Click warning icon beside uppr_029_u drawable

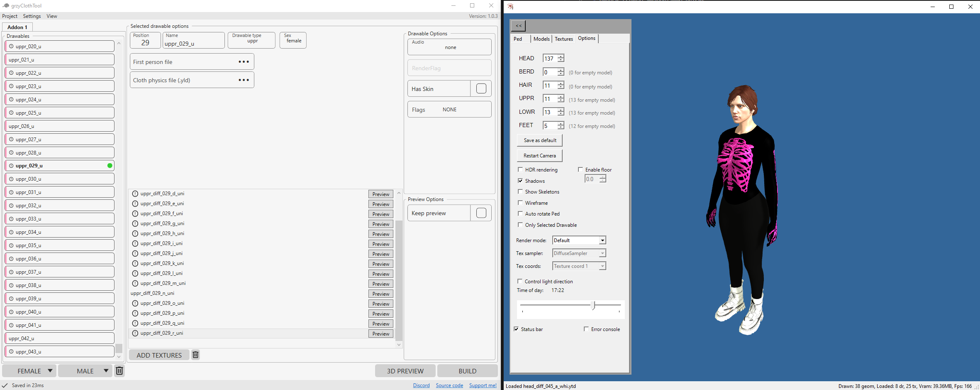point(11,166)
